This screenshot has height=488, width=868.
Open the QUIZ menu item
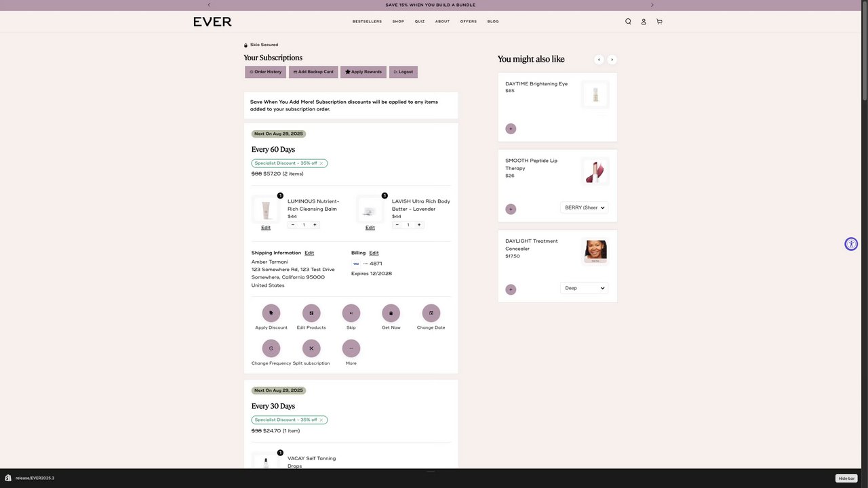[x=420, y=22]
